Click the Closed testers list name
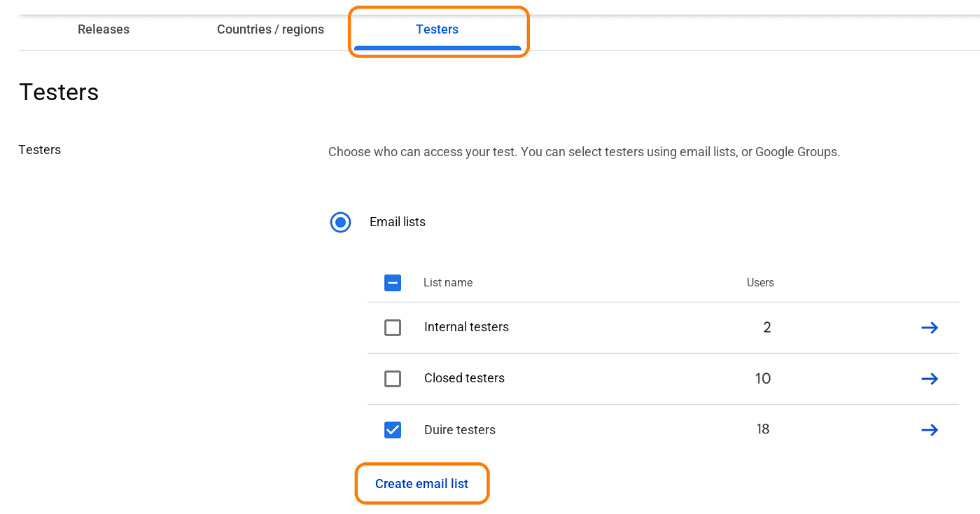The width and height of the screenshot is (980, 514). tap(464, 378)
